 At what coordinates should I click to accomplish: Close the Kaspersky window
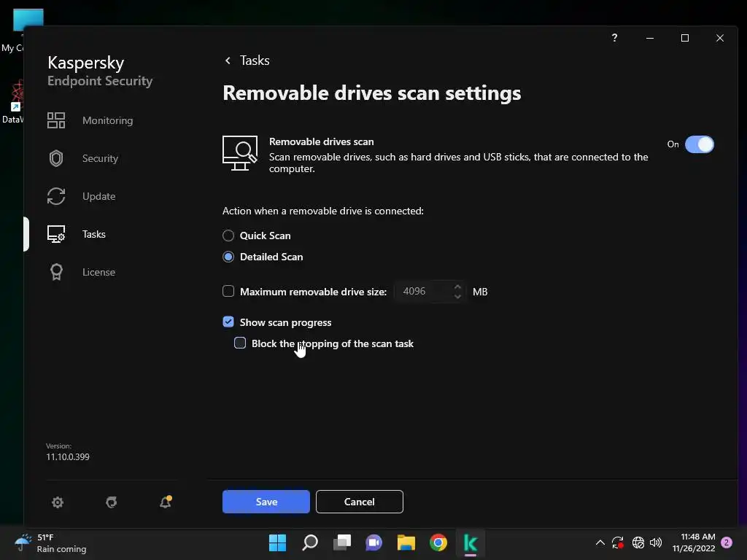point(720,38)
